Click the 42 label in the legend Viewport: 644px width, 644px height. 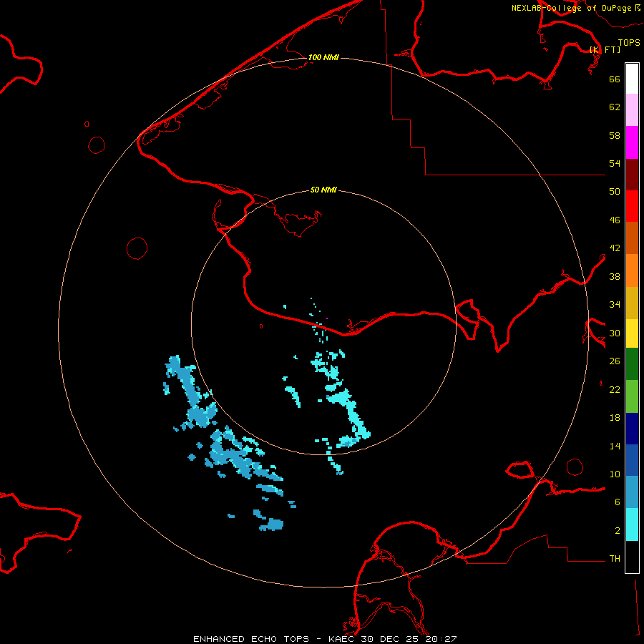(x=615, y=248)
